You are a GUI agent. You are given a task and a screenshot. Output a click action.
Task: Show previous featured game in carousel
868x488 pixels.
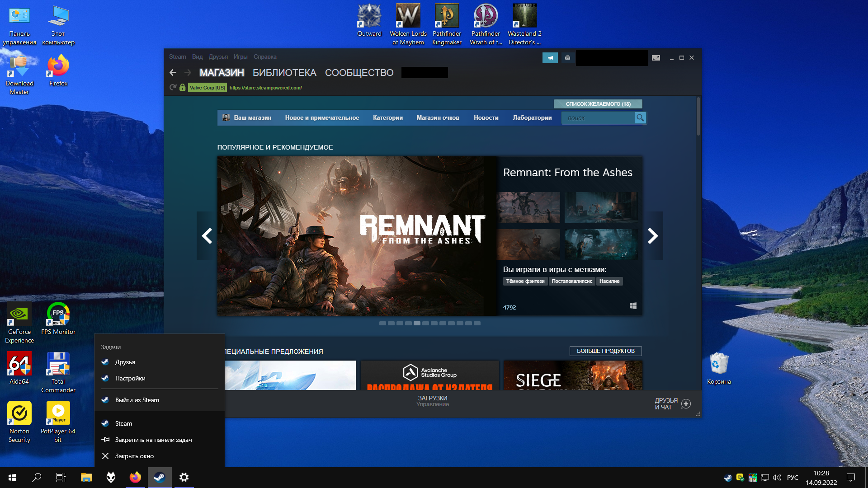(x=207, y=235)
